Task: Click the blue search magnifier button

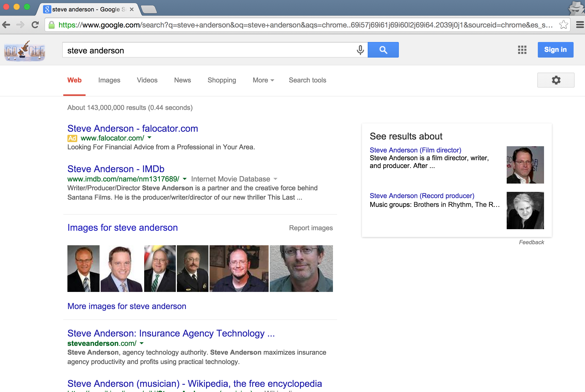Action: (x=383, y=50)
